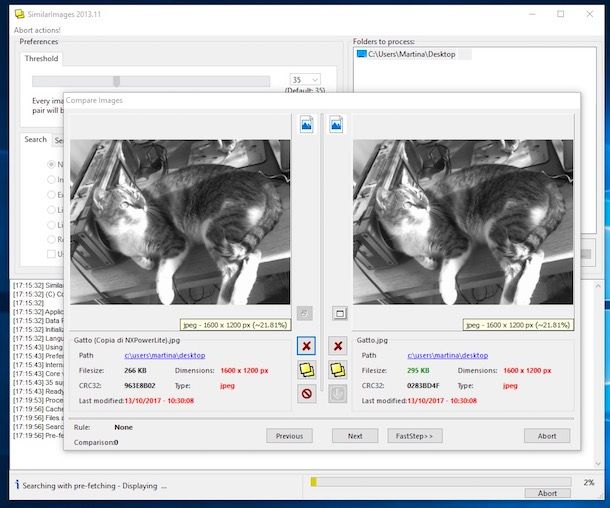The height and width of the screenshot is (508, 610).
Task: Click the right yellow move-file icon
Action: (x=338, y=370)
